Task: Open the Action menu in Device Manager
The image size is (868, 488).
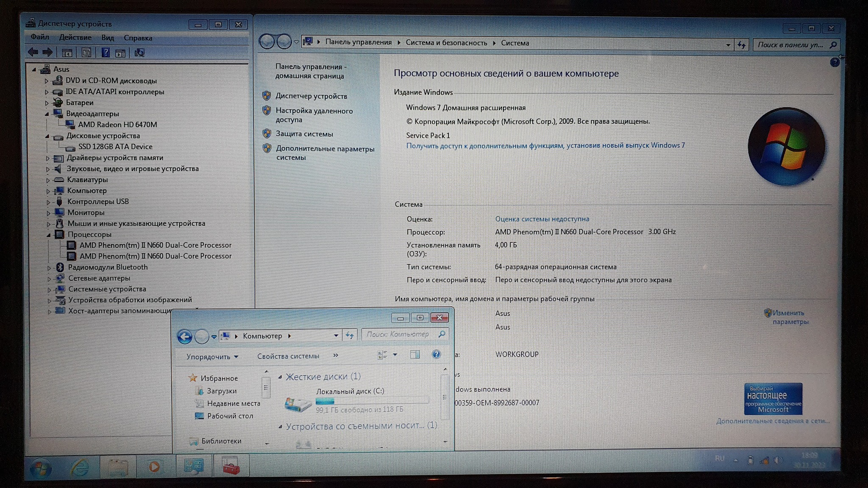Action: (75, 38)
